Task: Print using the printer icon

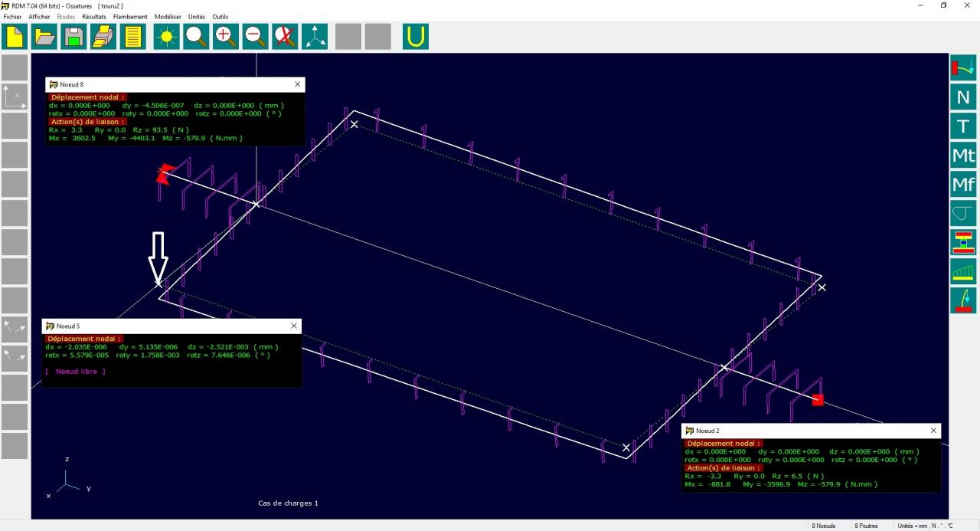Action: (103, 37)
